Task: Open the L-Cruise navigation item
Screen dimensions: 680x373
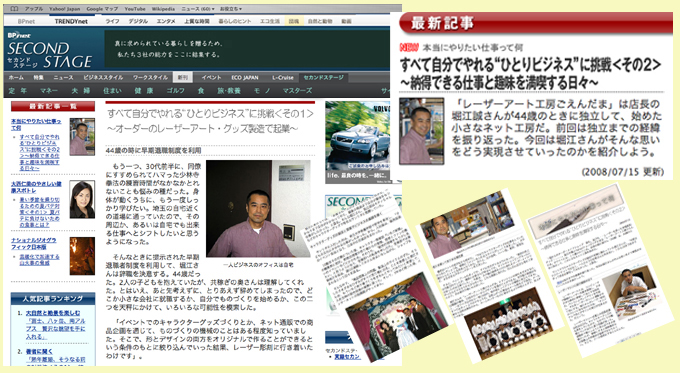Action: click(x=283, y=78)
